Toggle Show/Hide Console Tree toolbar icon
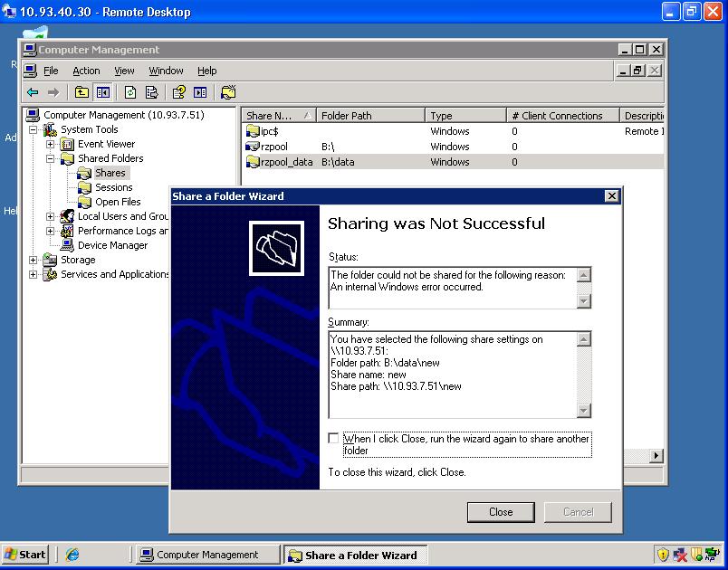Screen dimensions: 728x570 pyautogui.click(x=102, y=92)
